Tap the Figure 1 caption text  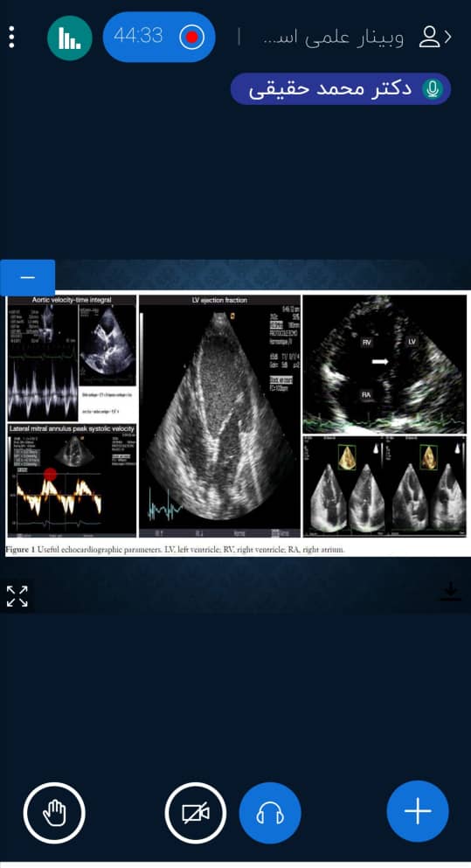click(x=176, y=550)
